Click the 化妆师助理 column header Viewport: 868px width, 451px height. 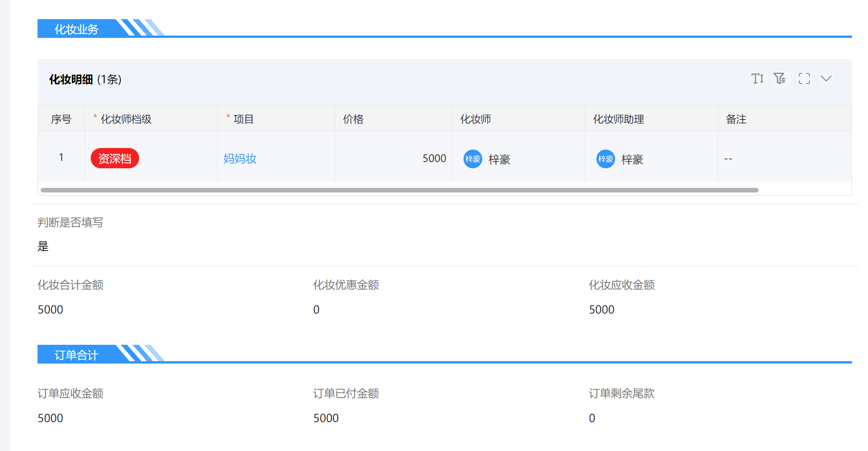pos(618,119)
